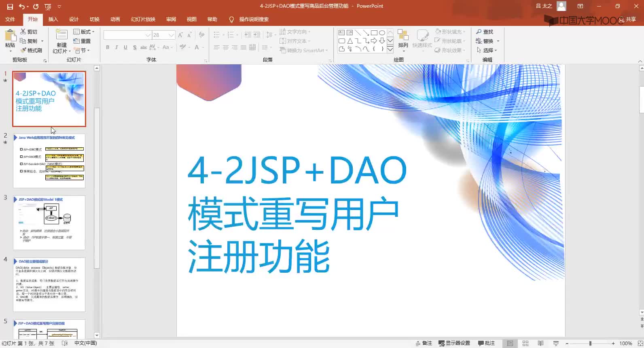Open the font size dropdown
The image size is (644, 348).
click(x=171, y=35)
